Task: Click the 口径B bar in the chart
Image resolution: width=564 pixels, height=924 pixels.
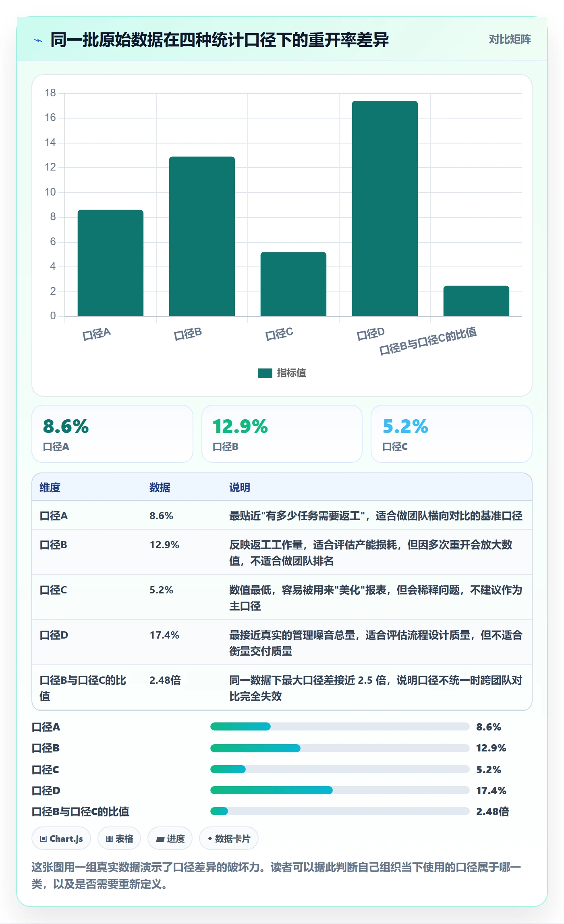Action: tap(202, 236)
